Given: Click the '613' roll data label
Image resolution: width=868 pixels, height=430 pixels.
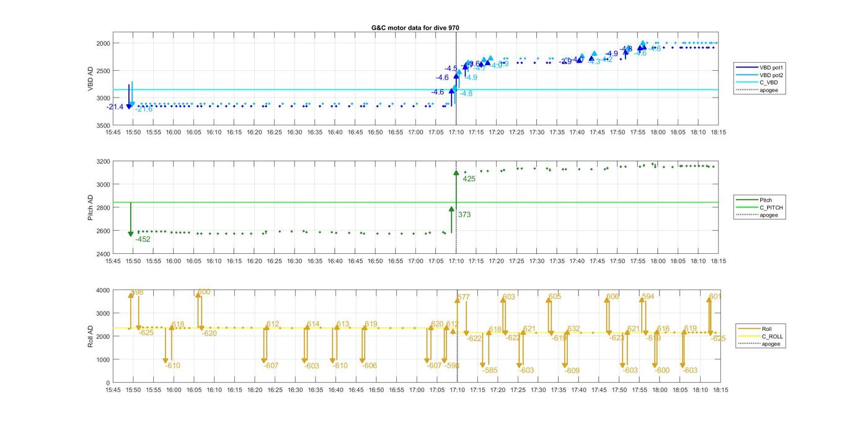Looking at the screenshot, I should tap(343, 325).
